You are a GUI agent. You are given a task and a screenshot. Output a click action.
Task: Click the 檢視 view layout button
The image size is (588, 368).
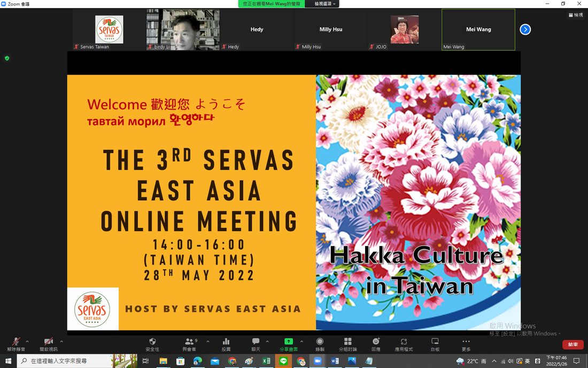click(x=576, y=15)
